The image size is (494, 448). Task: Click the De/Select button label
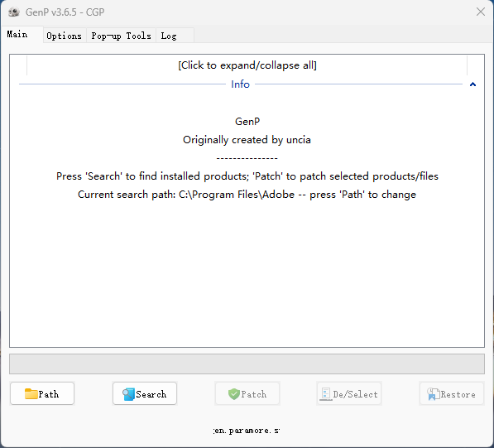tap(355, 394)
